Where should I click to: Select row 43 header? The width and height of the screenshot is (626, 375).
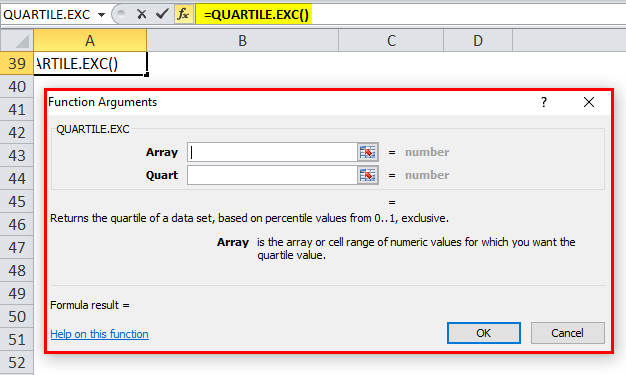tap(17, 155)
